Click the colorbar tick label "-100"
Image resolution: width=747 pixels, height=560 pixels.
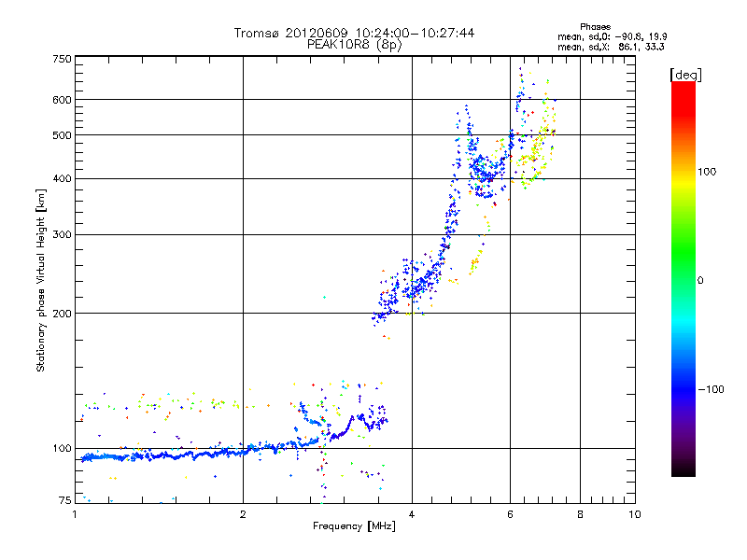[x=711, y=389]
